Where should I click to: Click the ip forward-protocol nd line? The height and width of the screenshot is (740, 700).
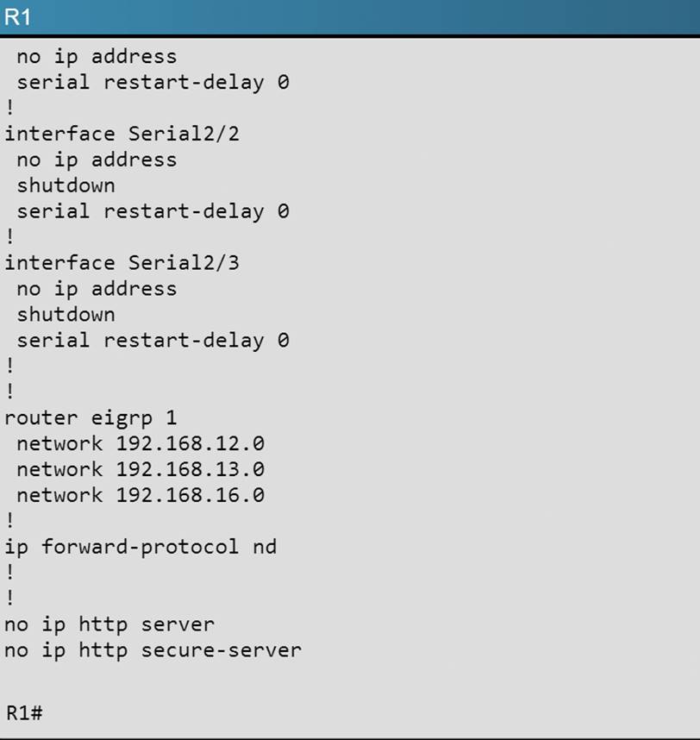point(140,547)
